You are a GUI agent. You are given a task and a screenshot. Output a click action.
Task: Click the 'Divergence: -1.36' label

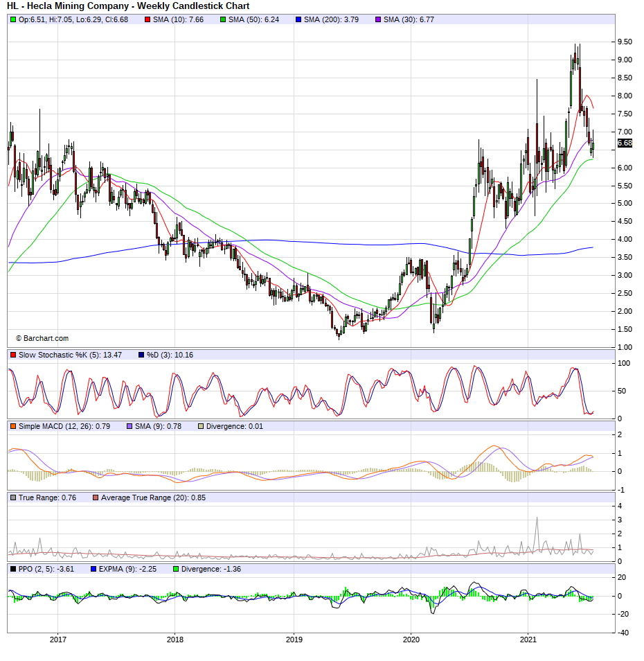coord(211,569)
